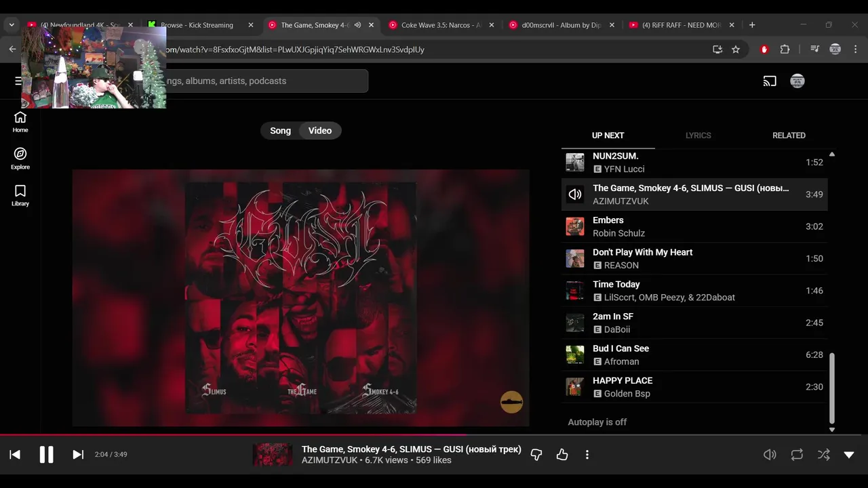Screen dimensions: 868x488
Task: Open the AZIMUTZVUK link in the queue
Action: coord(620,201)
